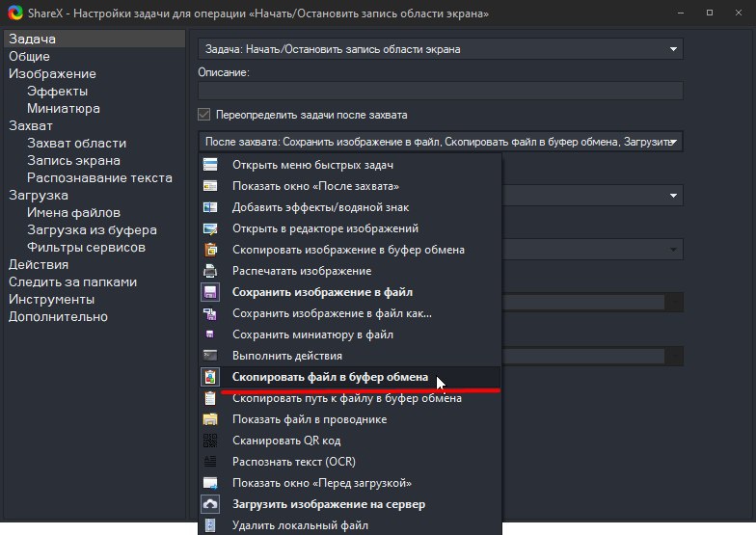Select «Скопировать путь к файлу в буфер обмена»

350,397
